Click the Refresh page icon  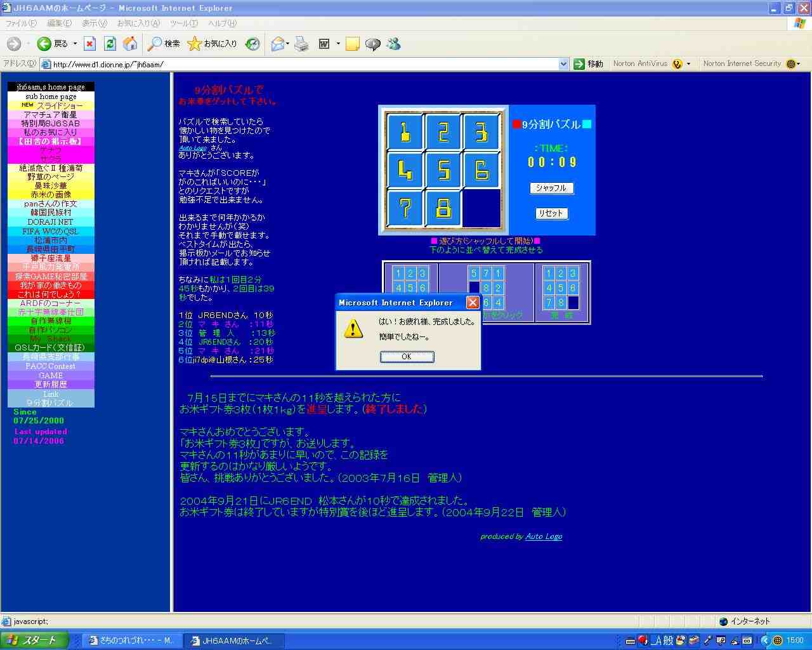click(110, 44)
